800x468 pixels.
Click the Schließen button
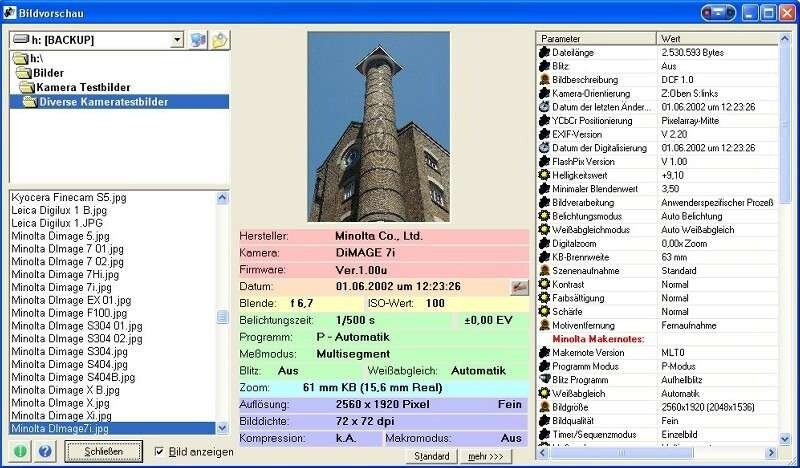(x=104, y=452)
